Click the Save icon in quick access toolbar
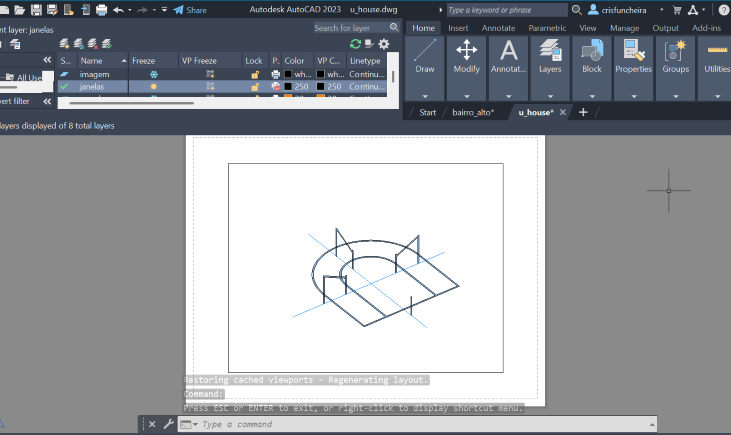The image size is (731, 435). pos(37,10)
